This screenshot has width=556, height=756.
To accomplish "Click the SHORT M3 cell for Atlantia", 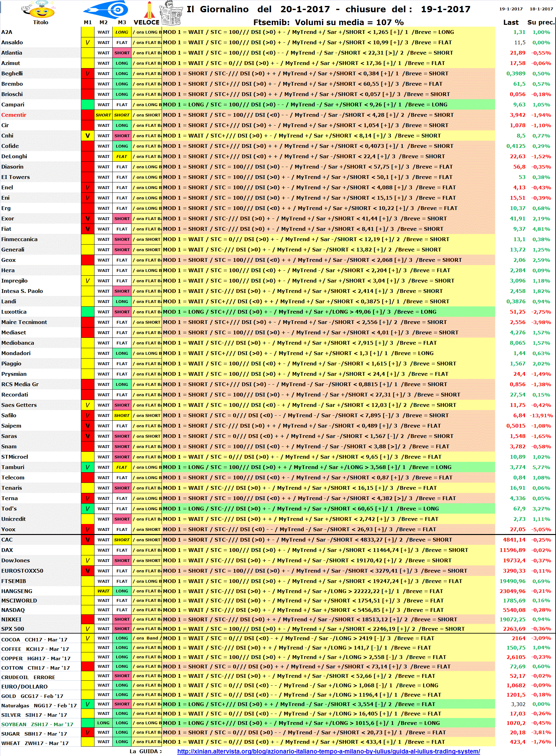I will tap(122, 53).
